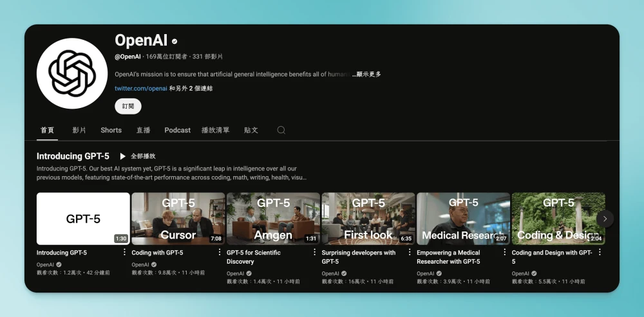The width and height of the screenshot is (644, 317).
Task: Open the Podcast tab
Action: 178,130
